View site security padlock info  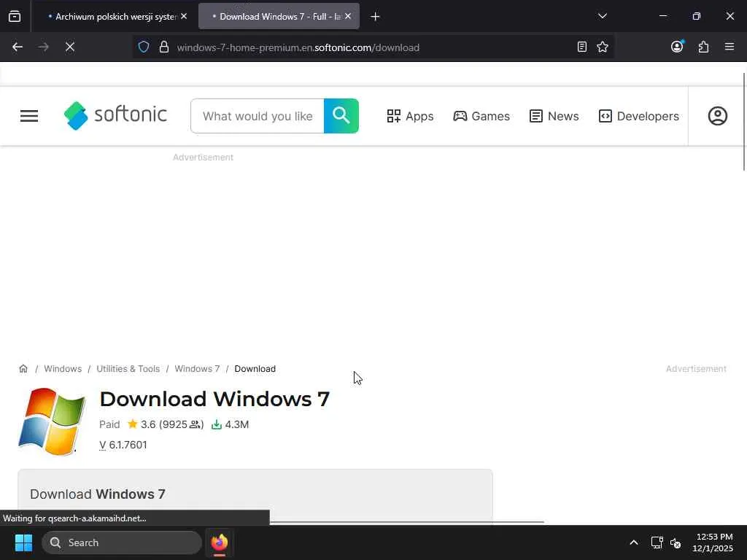coord(164,47)
